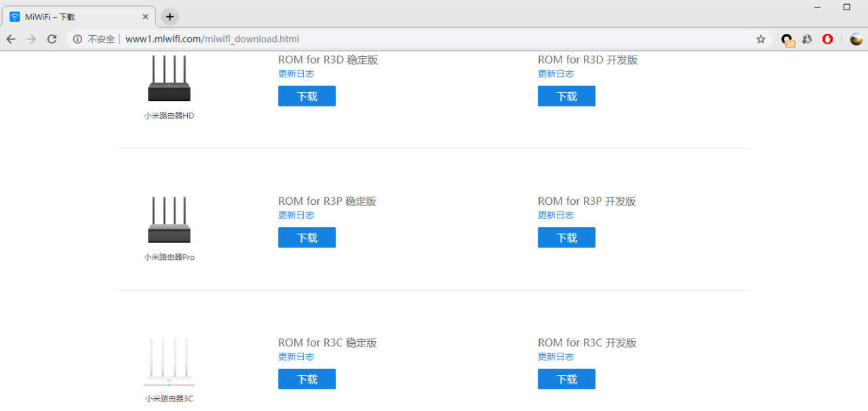Open 更新日志 for R3P 稳定版
Image resolution: width=868 pixels, height=411 pixels.
(x=296, y=215)
